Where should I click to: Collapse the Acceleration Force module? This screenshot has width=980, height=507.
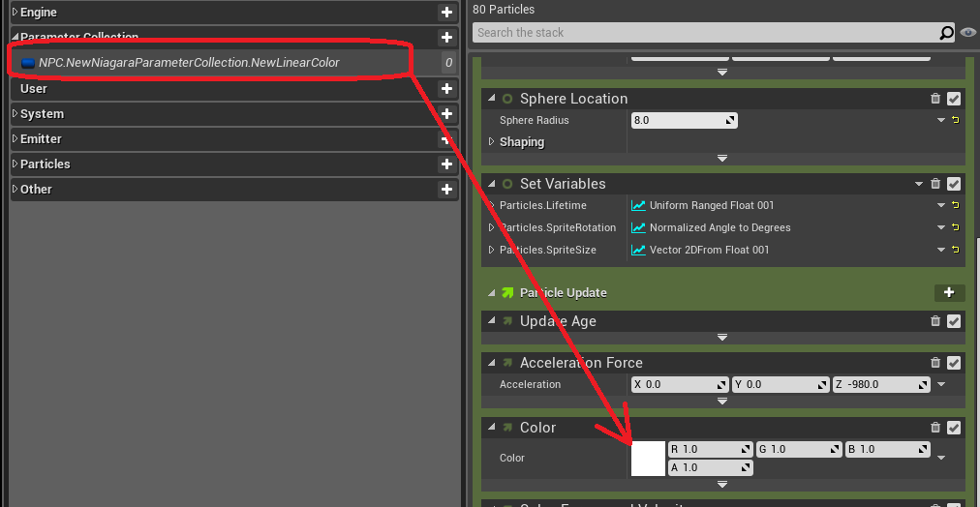(491, 363)
